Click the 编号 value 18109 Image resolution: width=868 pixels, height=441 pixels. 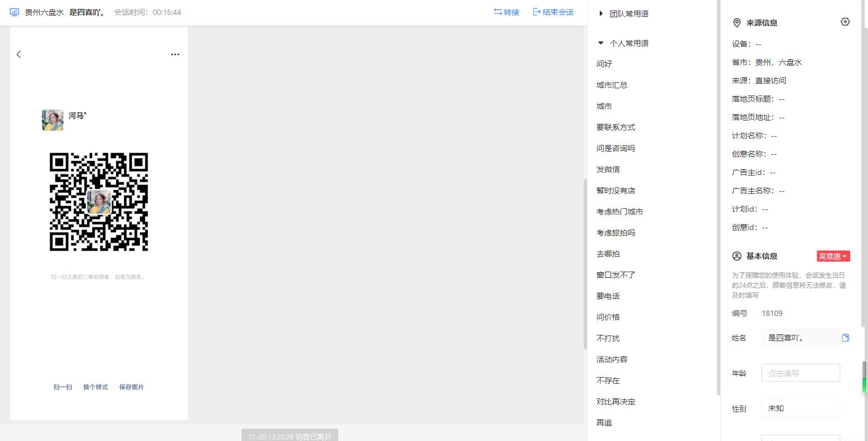[772, 313]
